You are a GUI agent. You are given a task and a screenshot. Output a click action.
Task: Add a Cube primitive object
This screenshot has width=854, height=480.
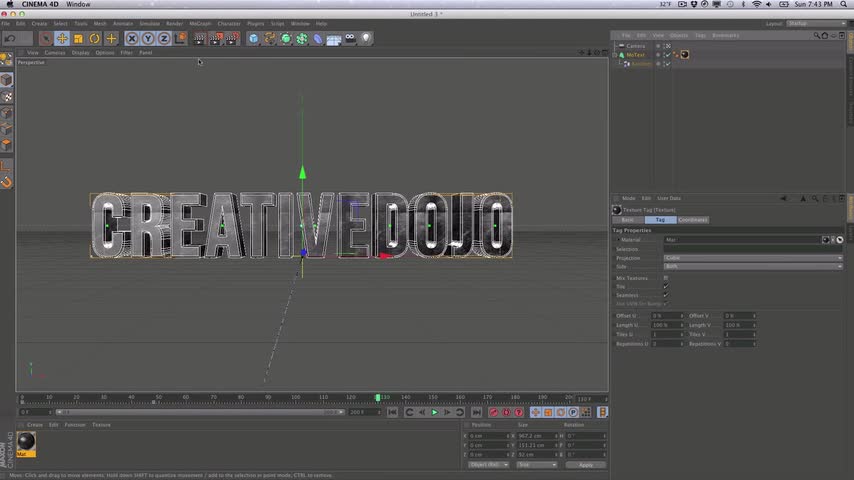254,39
